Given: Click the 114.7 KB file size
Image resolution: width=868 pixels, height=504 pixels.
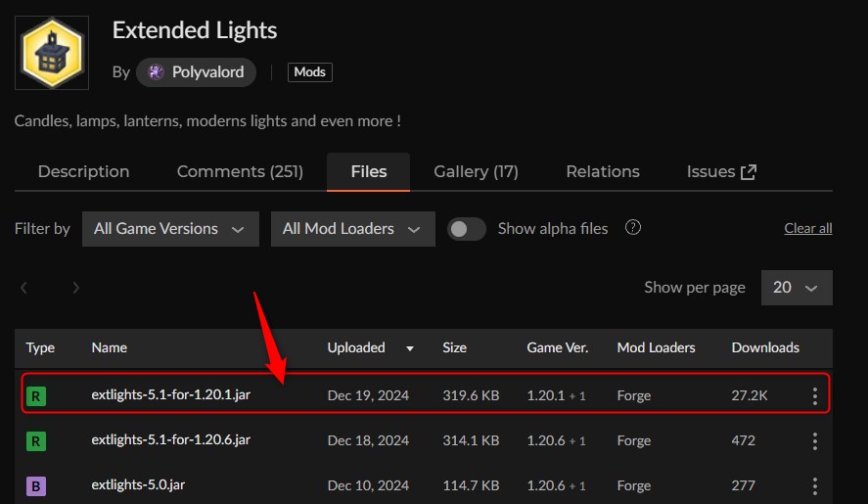Looking at the screenshot, I should pos(471,485).
